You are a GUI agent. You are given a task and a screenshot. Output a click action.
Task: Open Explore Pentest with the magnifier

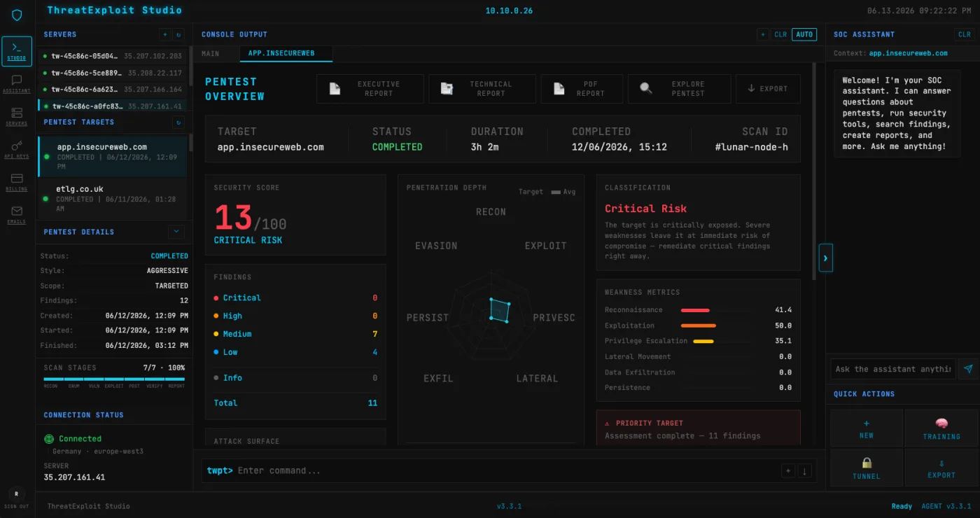point(679,89)
